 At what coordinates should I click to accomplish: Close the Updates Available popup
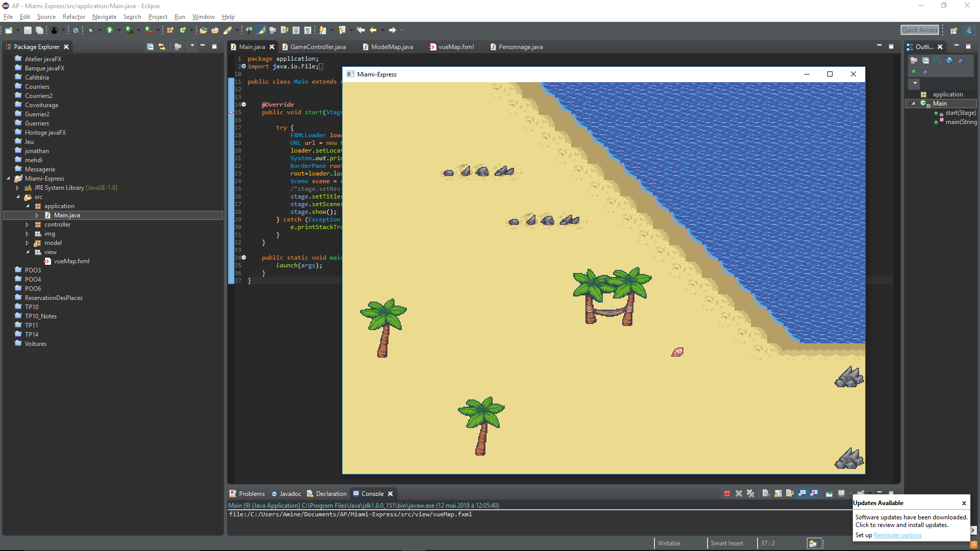click(x=964, y=503)
